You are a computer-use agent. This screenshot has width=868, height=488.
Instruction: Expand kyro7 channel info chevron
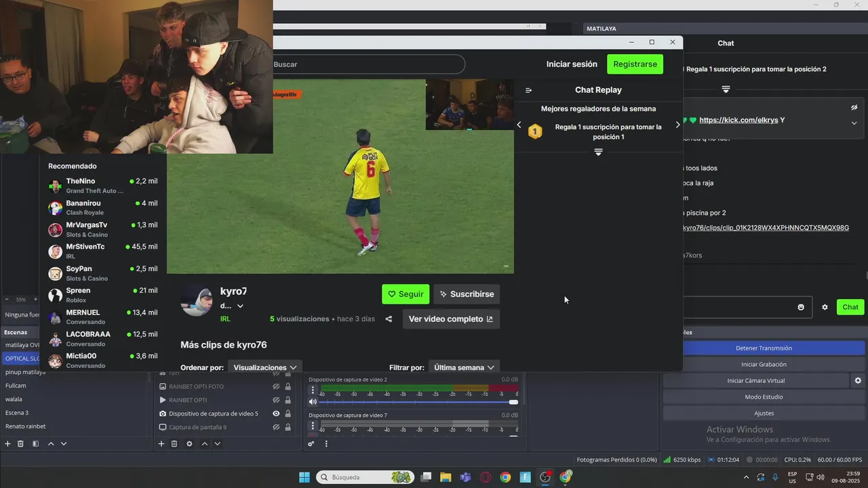[240, 306]
